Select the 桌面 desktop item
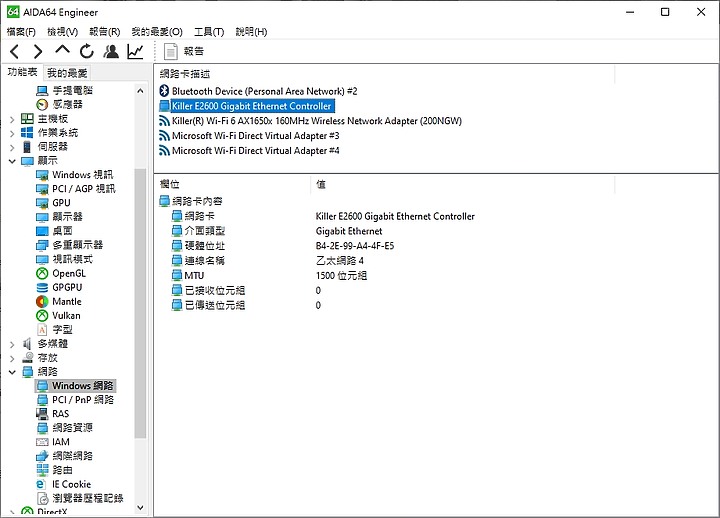This screenshot has height=518, width=720. pos(54,231)
